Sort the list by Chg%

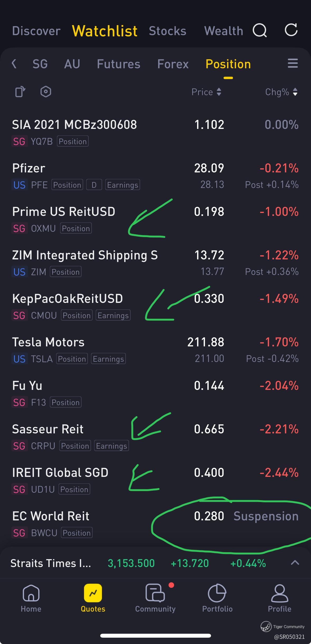(281, 92)
